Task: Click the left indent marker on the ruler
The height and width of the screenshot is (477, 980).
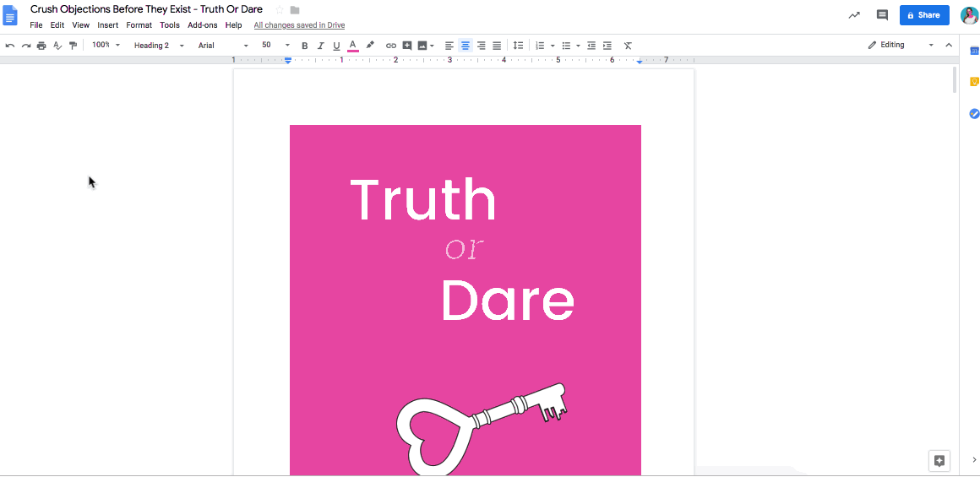Action: coord(288,61)
